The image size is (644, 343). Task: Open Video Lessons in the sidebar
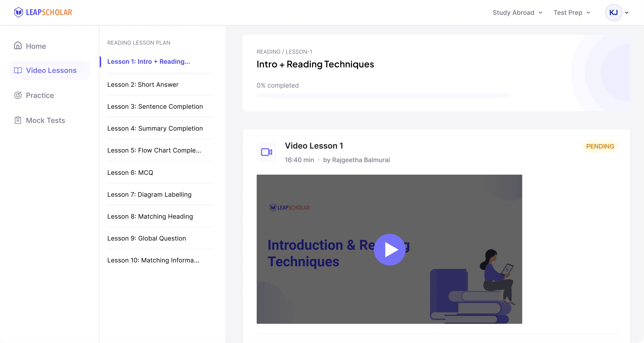coord(50,70)
